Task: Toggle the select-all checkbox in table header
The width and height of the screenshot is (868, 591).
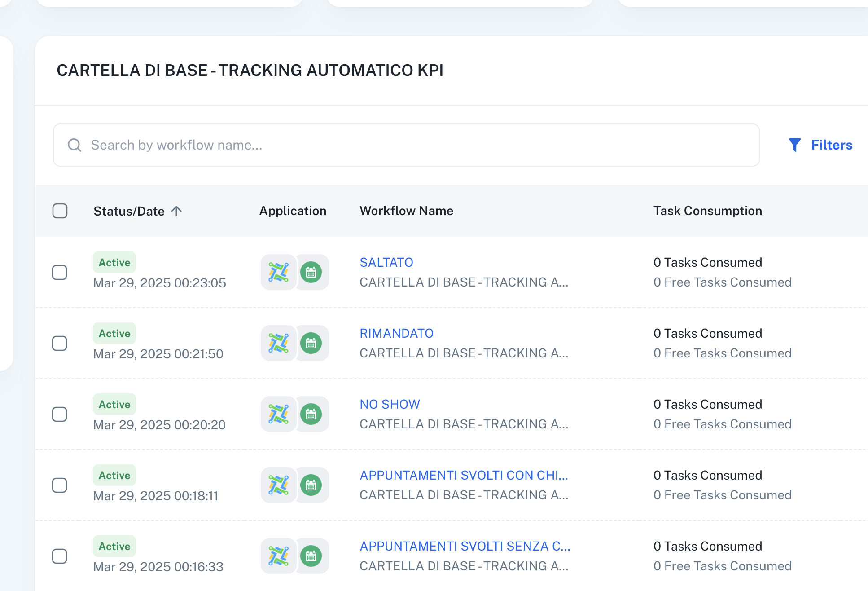Action: point(60,211)
